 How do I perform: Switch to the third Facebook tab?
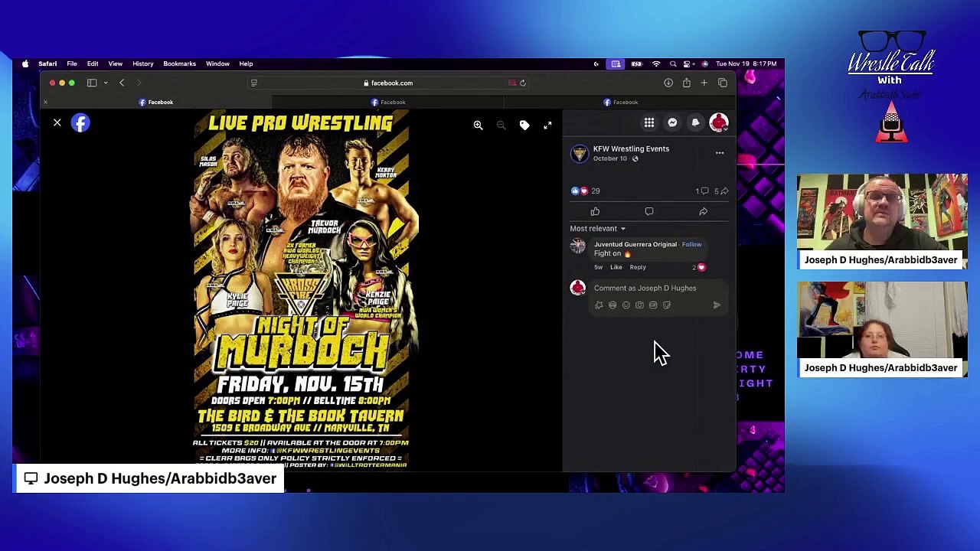pyautogui.click(x=620, y=102)
